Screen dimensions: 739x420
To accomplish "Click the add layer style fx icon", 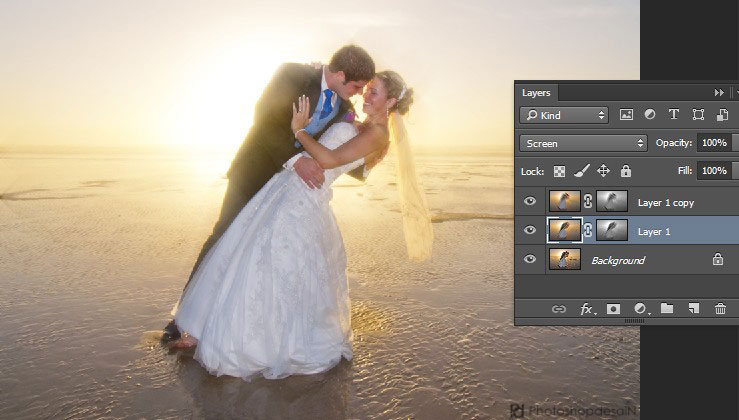I will point(587,309).
